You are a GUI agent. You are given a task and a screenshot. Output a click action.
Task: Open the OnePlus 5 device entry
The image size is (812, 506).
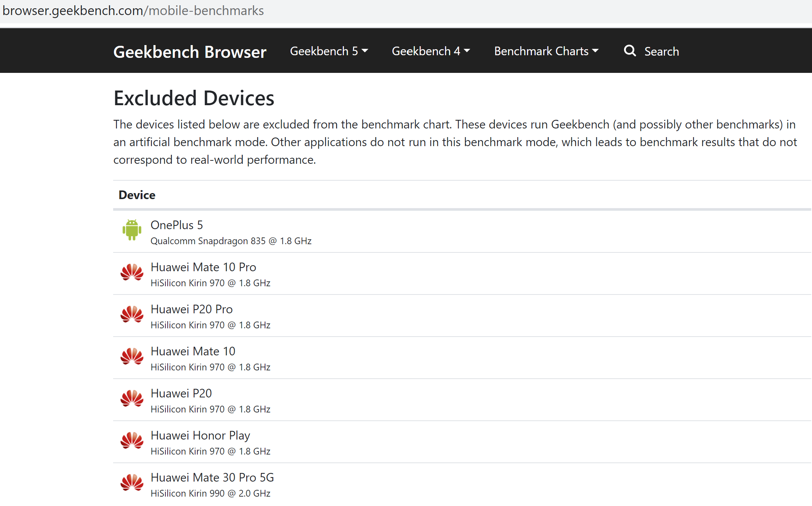[x=177, y=225]
